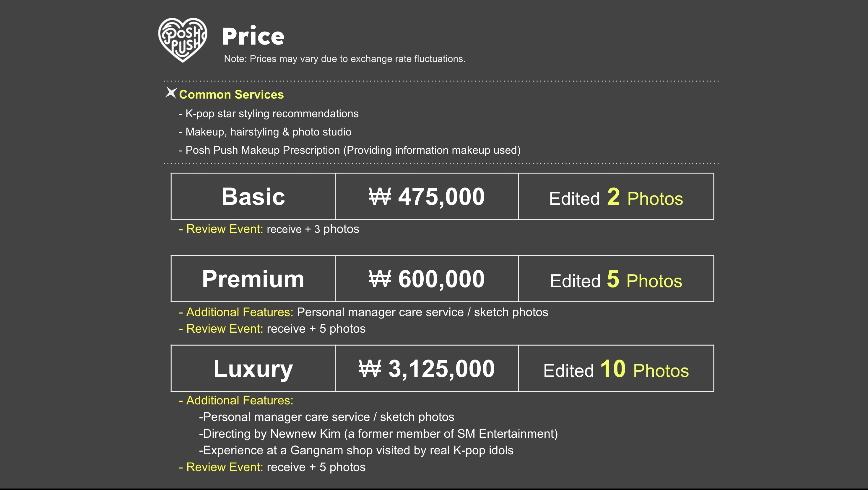Click the Posh Push Makeup Prescription line

(x=350, y=150)
